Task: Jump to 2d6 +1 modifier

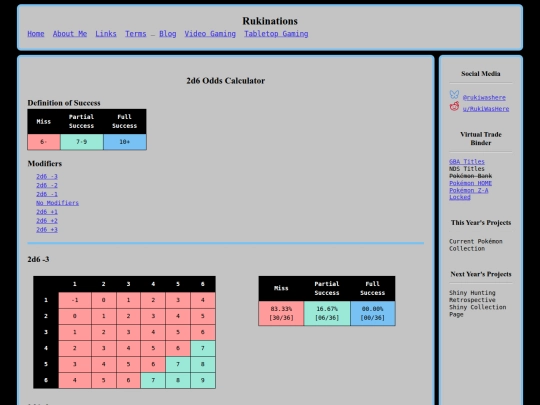Action: [47, 212]
